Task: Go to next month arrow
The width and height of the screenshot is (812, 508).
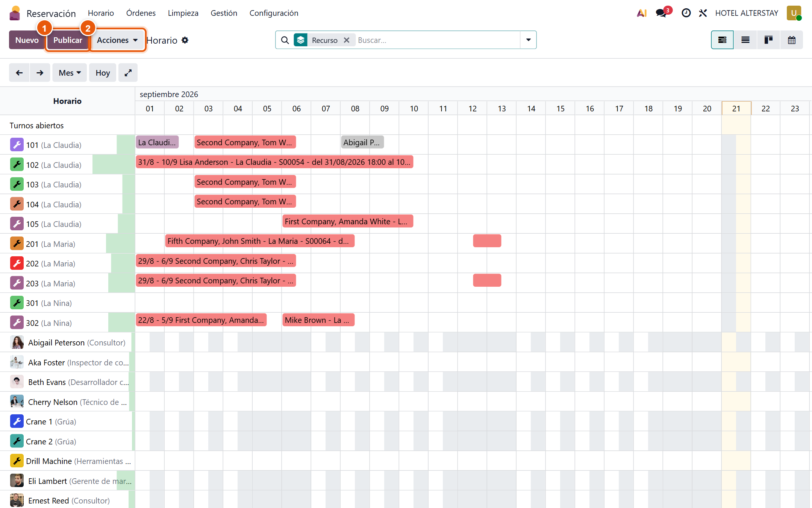Action: (40, 73)
